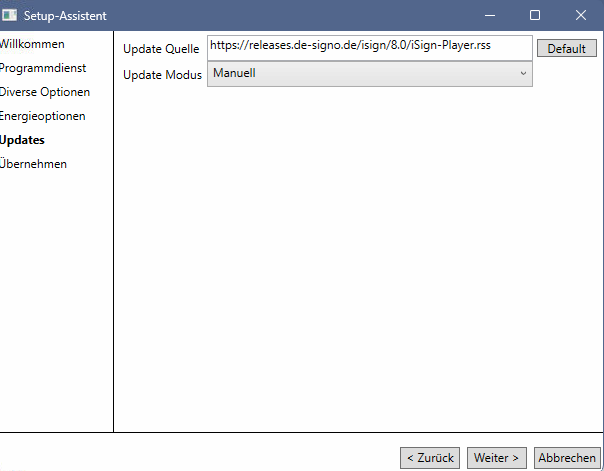Viewport: 604px width, 471px height.
Task: Minimize the Setup-Assistent window
Action: point(490,15)
